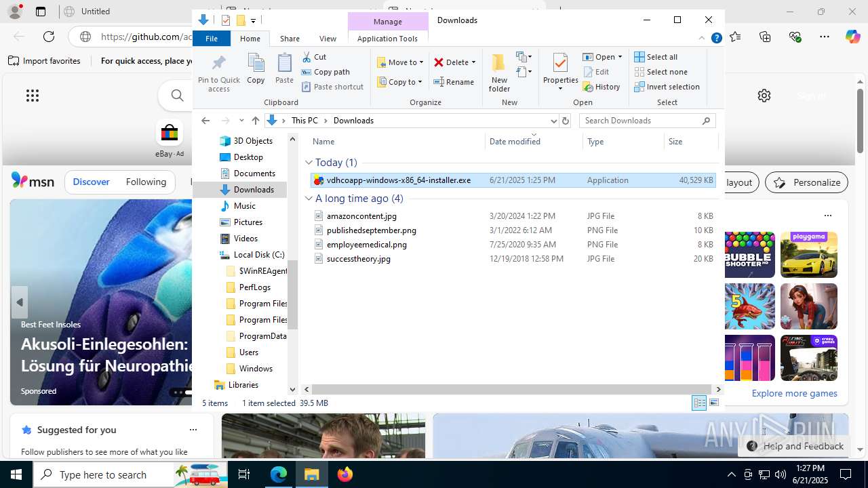Open recent locations dropdown arrow

point(241,121)
